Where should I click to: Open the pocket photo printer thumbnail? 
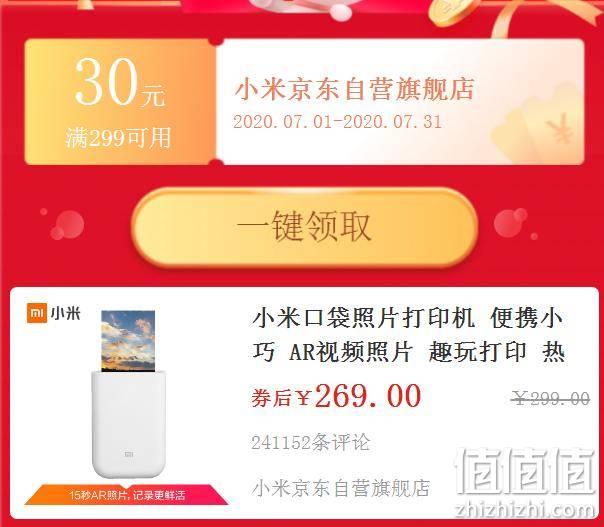coord(128,394)
